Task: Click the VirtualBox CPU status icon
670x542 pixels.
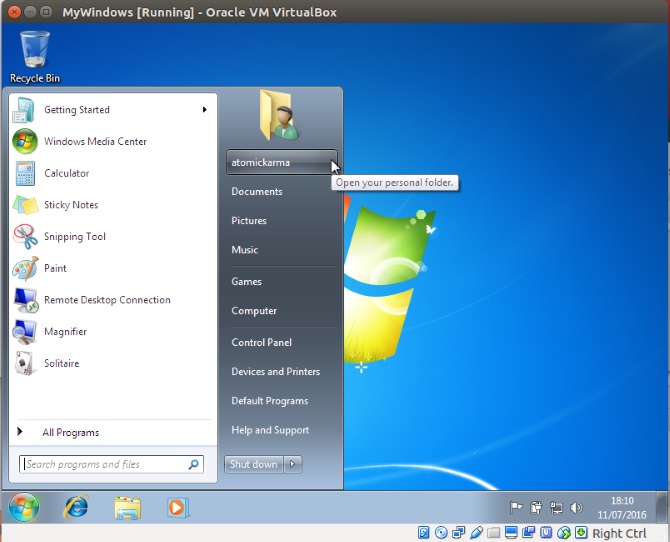Action: pos(546,533)
